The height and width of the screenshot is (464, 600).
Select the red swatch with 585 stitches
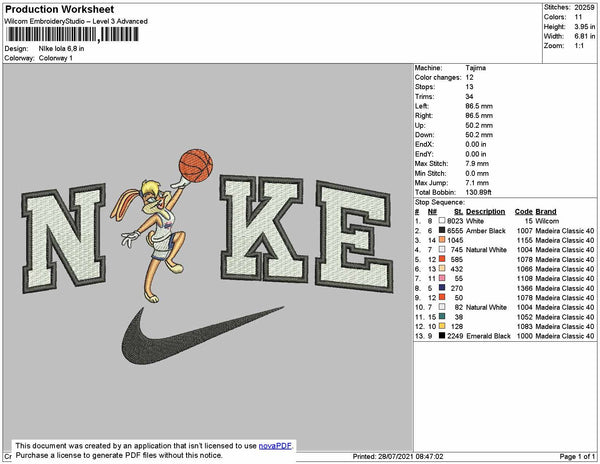tap(442, 259)
